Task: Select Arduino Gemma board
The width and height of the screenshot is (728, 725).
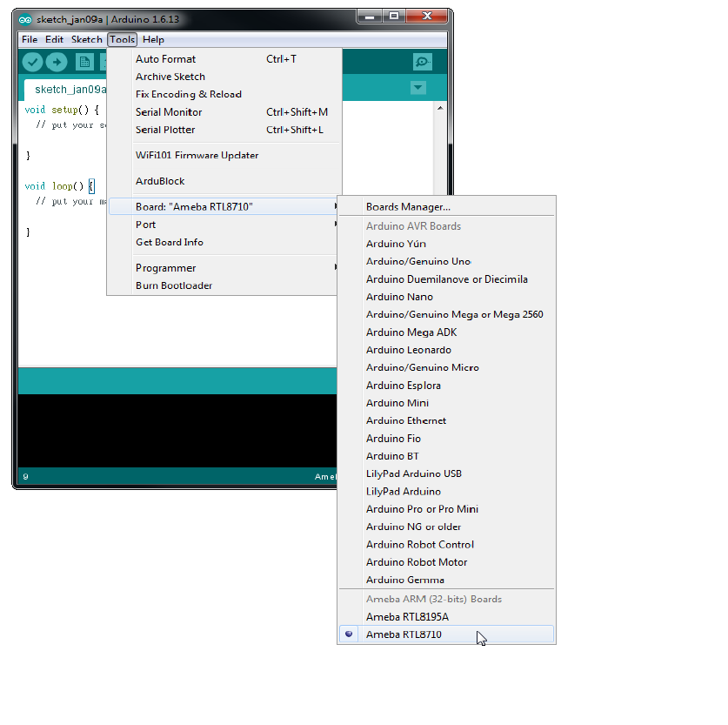Action: click(x=447, y=580)
